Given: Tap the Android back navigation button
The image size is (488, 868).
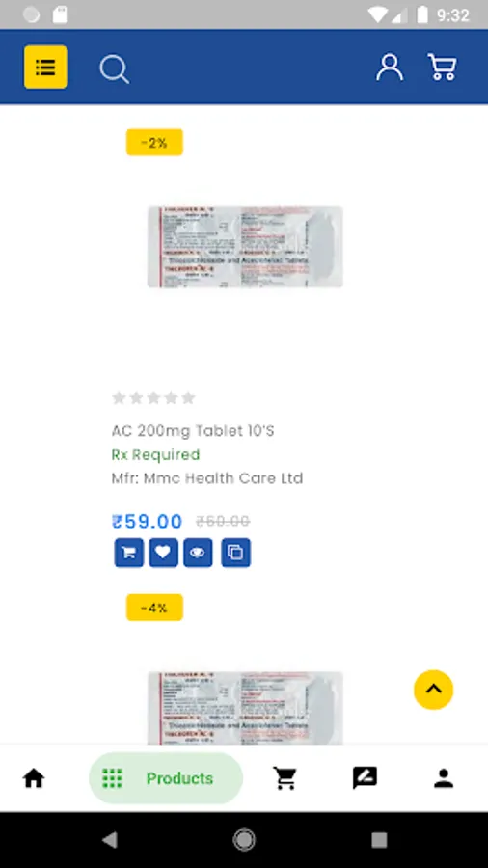Looking at the screenshot, I should pos(110,840).
